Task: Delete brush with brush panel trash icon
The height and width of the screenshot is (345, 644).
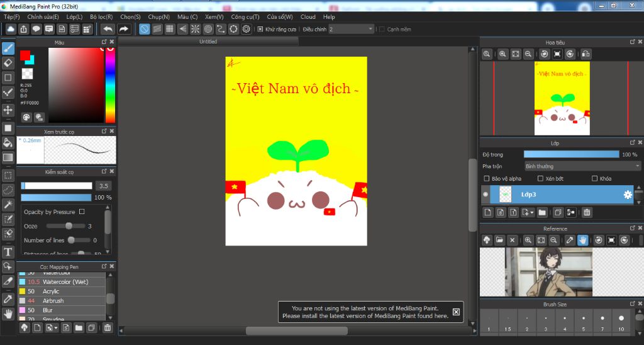Action: point(107,327)
